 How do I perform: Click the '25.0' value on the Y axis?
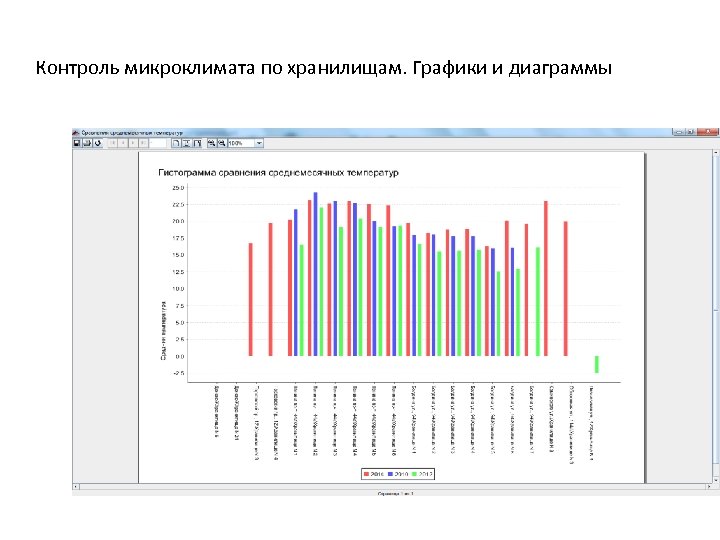[x=178, y=188]
